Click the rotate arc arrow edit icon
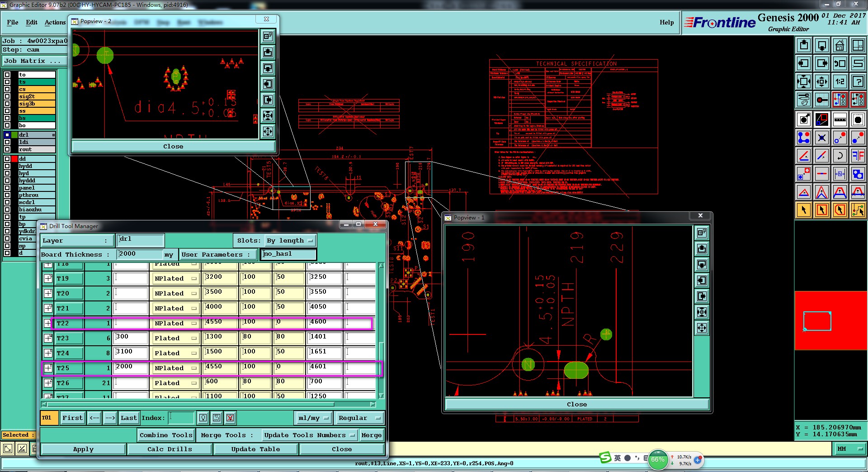This screenshot has height=472, width=868. pos(840,156)
